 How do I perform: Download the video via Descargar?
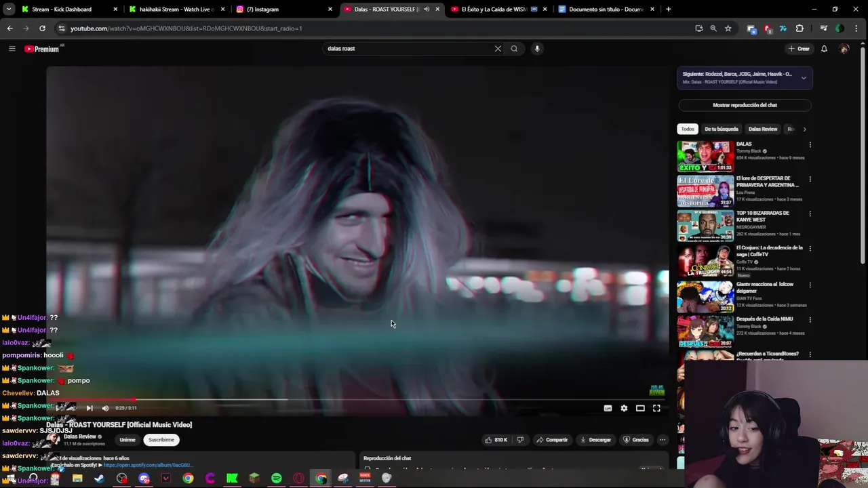point(595,440)
